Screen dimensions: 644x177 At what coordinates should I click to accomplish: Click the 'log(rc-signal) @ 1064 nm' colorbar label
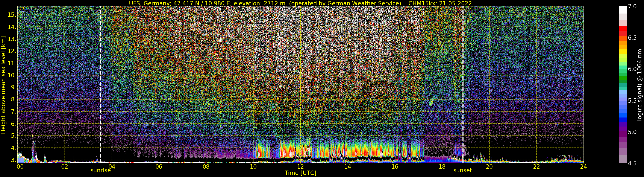pyautogui.click(x=640, y=85)
